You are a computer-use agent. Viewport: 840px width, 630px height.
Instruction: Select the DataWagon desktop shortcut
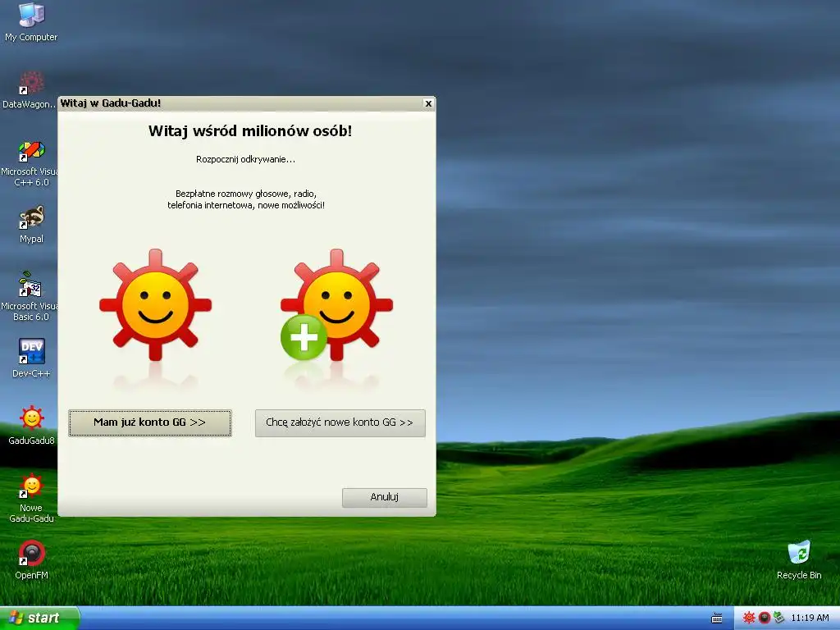29,90
